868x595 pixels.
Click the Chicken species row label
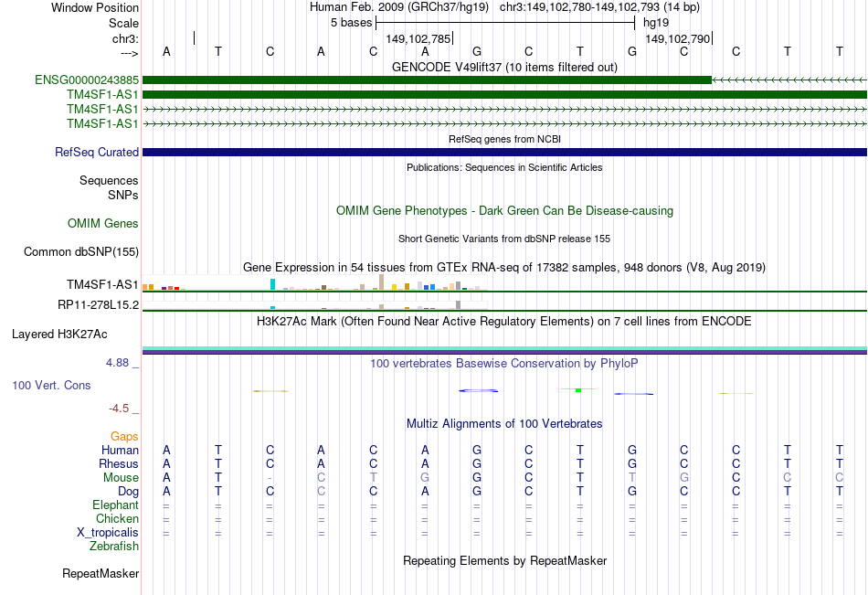point(117,518)
